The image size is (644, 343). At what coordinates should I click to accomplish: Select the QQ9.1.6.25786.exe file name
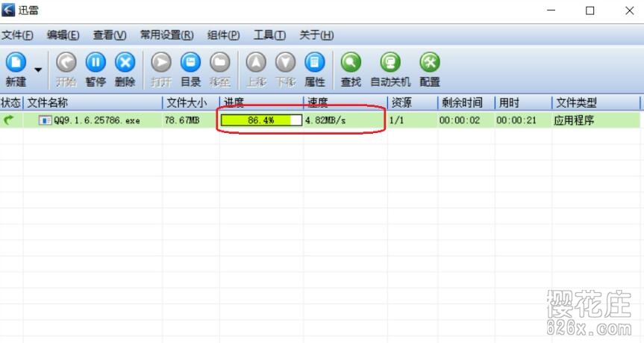coord(97,120)
